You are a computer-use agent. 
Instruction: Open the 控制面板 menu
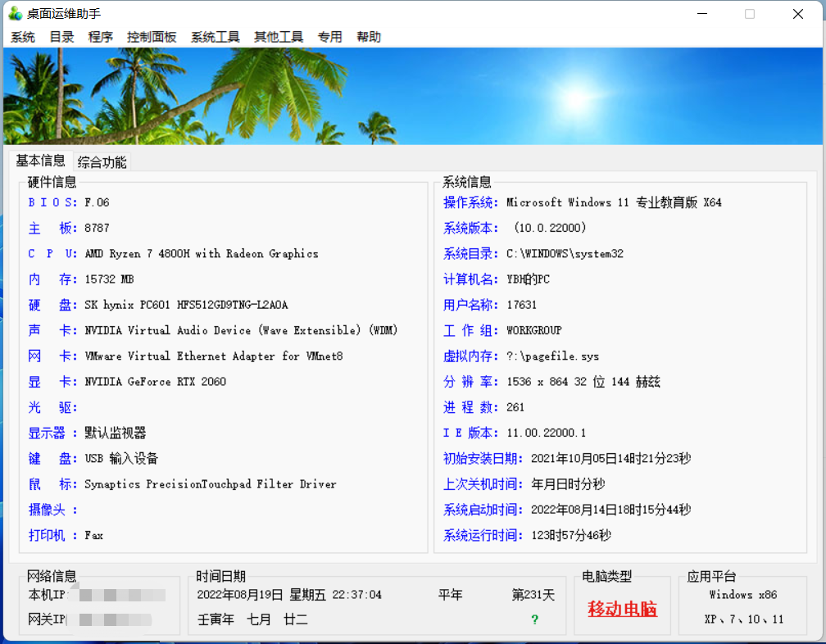point(151,36)
